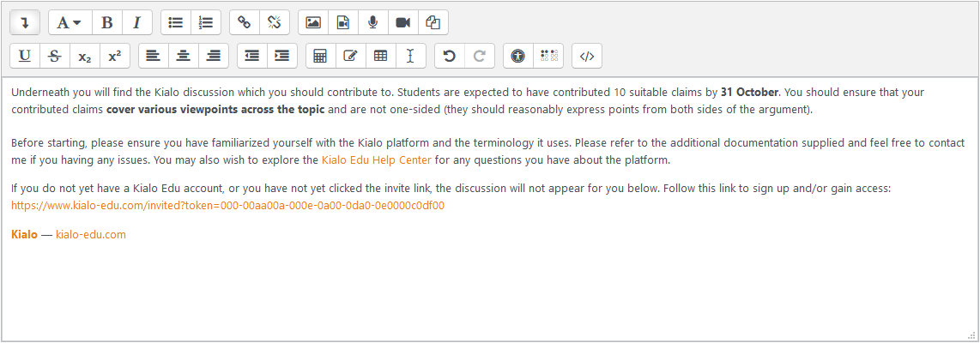
Task: Click the insert table icon
Action: pos(379,57)
